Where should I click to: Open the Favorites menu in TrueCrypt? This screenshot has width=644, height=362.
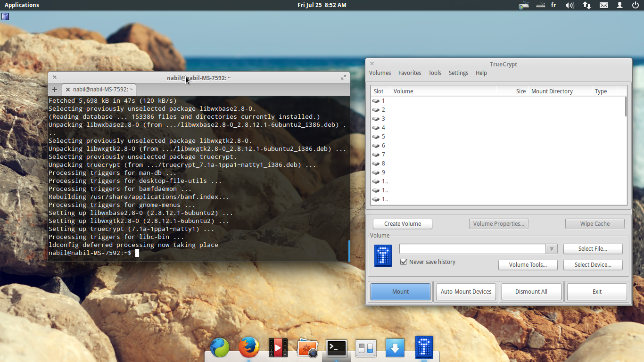tap(410, 73)
